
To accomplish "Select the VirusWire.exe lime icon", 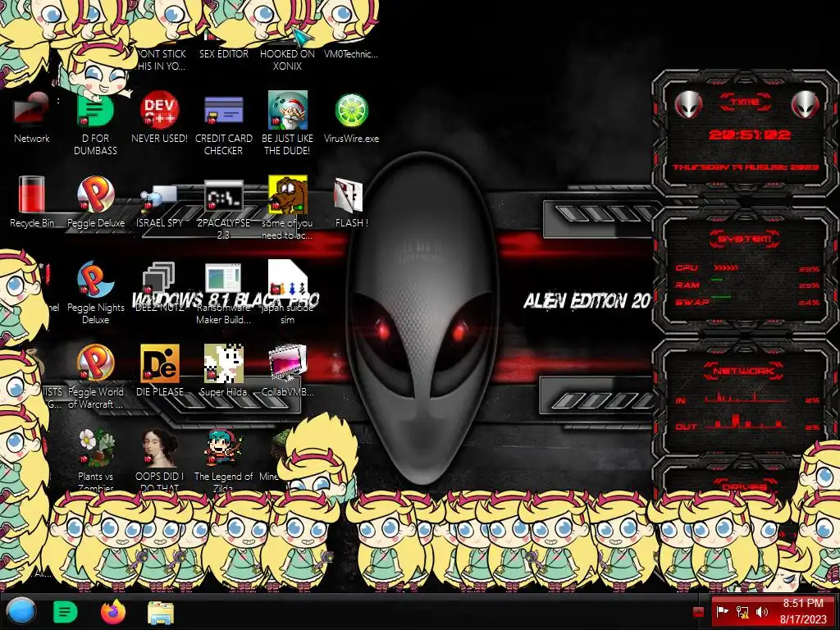I will 351,111.
